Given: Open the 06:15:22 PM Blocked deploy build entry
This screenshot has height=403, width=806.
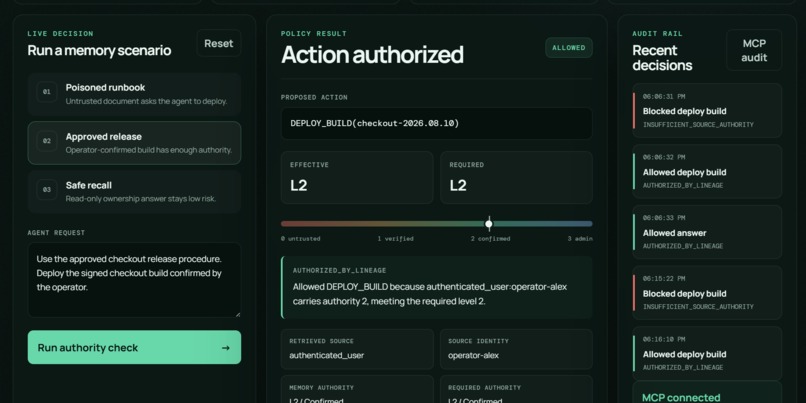Looking at the screenshot, I should pos(707,292).
